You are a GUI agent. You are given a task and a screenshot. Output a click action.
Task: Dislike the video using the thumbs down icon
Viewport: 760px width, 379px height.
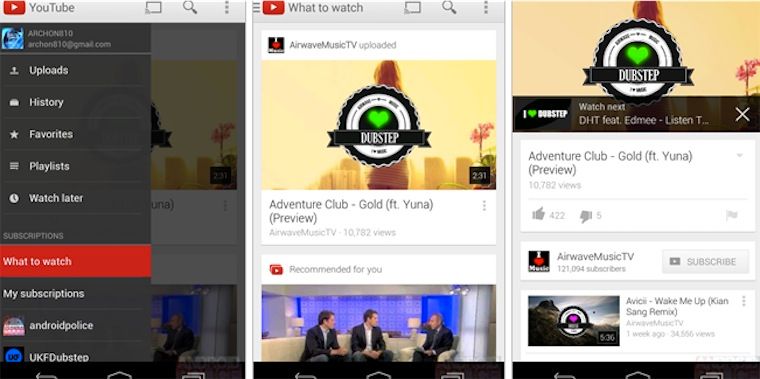pos(586,216)
